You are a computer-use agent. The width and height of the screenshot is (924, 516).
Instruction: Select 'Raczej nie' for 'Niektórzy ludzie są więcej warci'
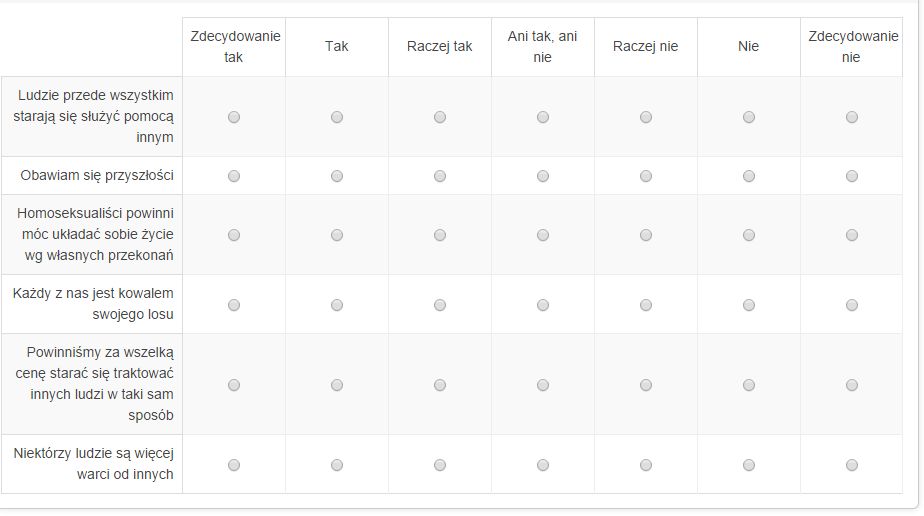(x=646, y=465)
